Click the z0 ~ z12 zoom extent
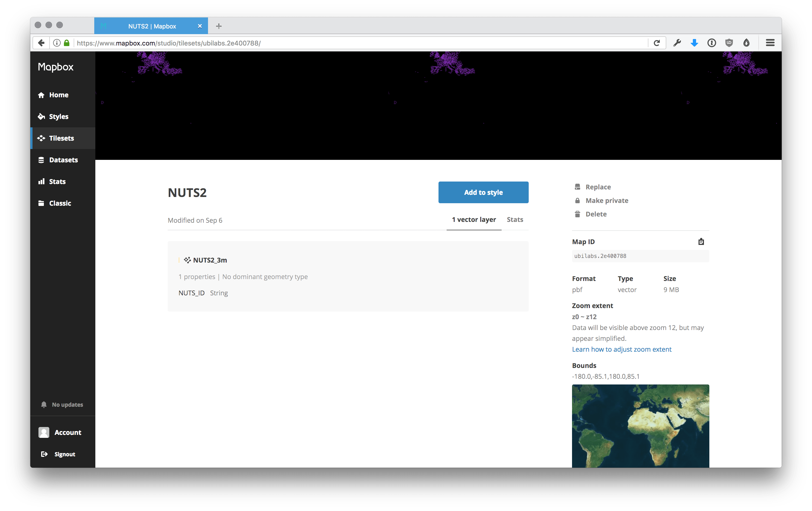The height and width of the screenshot is (511, 812). coord(584,317)
